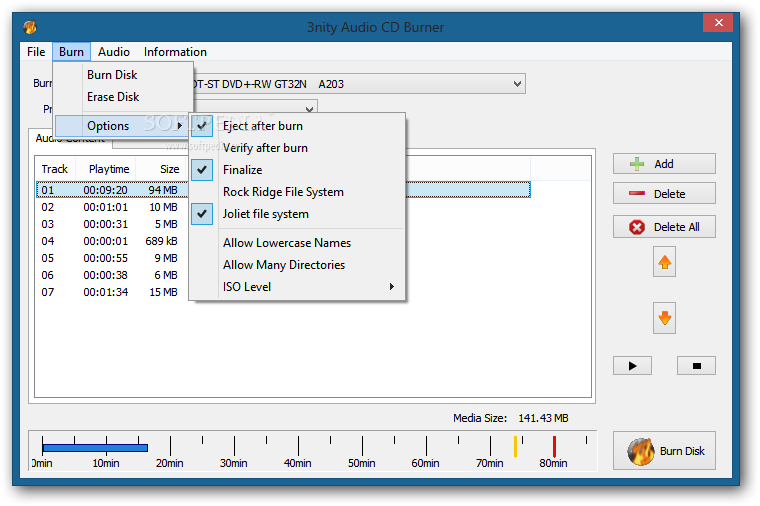The width and height of the screenshot is (760, 506).
Task: Sort by the Track column header
Action: (55, 169)
